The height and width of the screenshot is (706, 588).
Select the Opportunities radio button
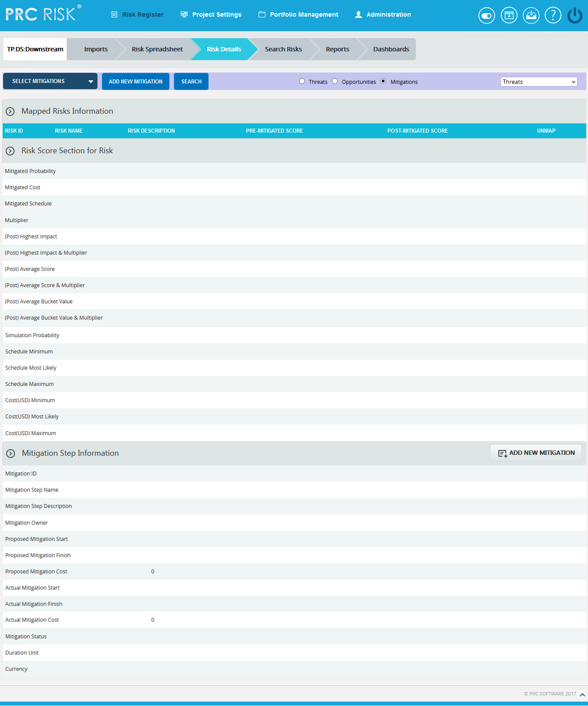coord(335,81)
